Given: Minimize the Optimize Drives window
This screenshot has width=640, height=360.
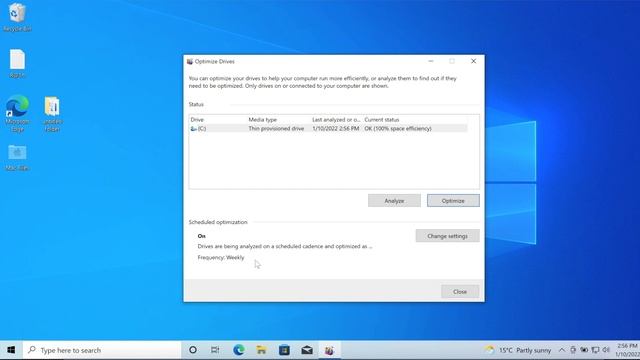Looking at the screenshot, I should point(431,61).
